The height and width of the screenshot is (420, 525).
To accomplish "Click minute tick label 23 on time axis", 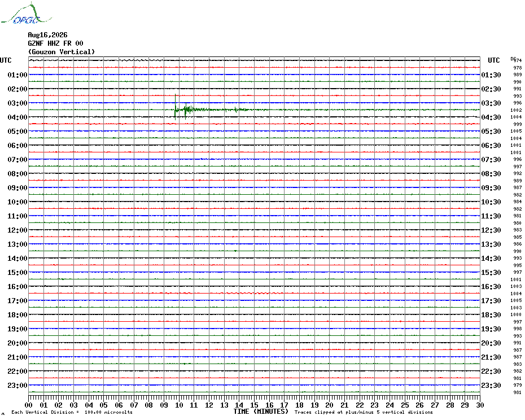I will [x=375, y=405].
